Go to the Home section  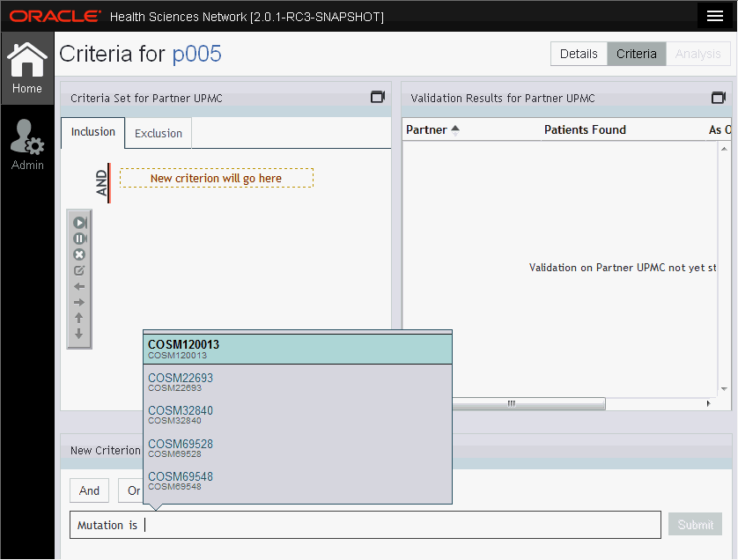(26, 68)
